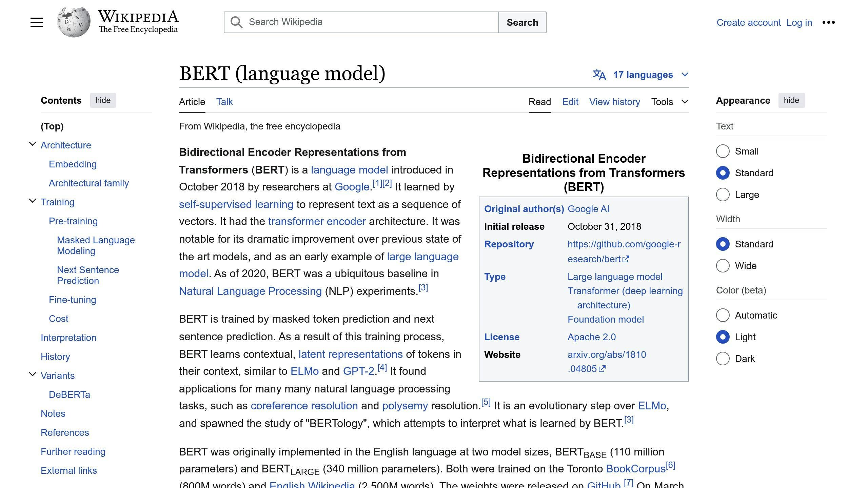Open the coreference resolution link

(x=304, y=406)
